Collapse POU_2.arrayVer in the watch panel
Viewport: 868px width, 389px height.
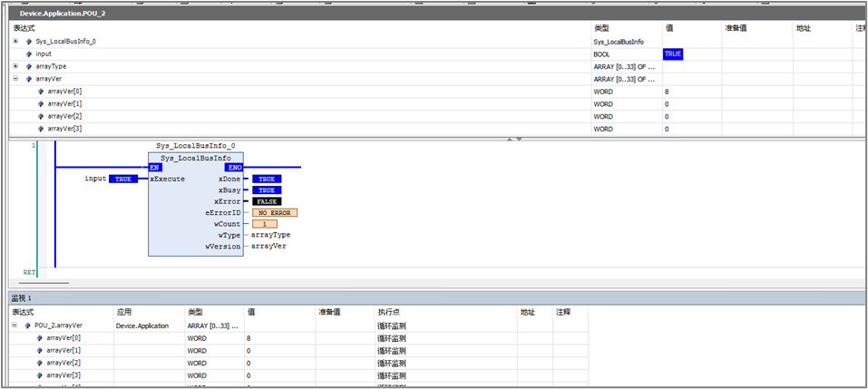point(15,326)
